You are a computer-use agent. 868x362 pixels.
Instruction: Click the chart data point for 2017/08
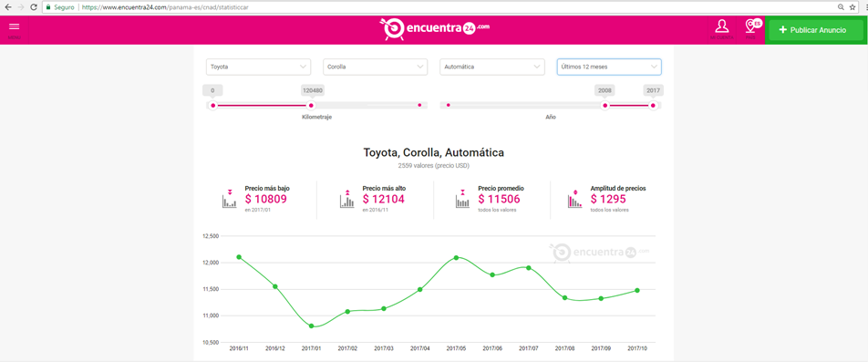(x=564, y=298)
